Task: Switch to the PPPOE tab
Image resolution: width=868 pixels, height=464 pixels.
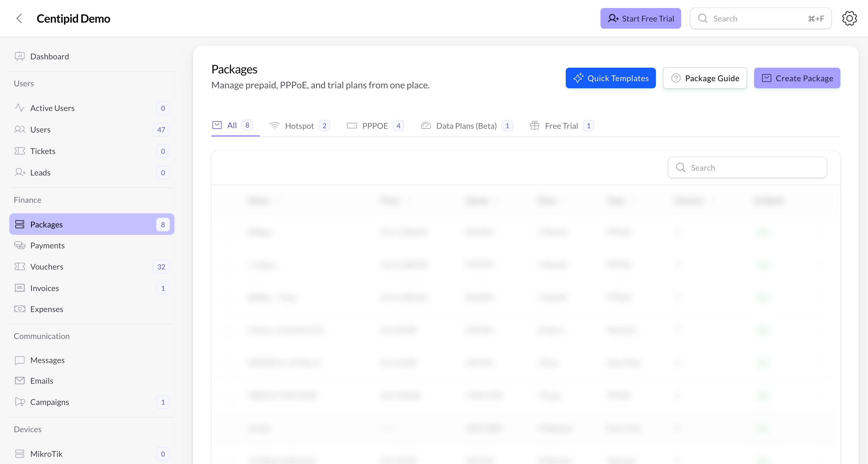Action: click(x=375, y=126)
